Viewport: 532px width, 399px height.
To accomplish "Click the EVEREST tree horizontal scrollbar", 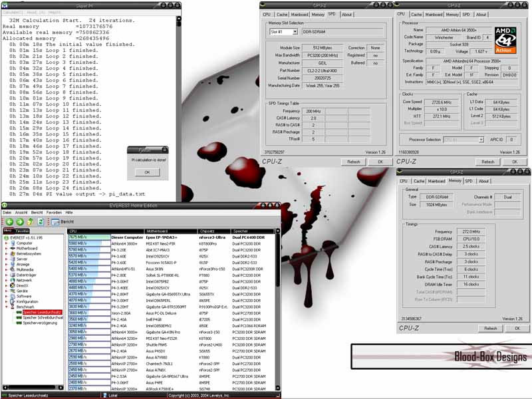I will pos(33,388).
